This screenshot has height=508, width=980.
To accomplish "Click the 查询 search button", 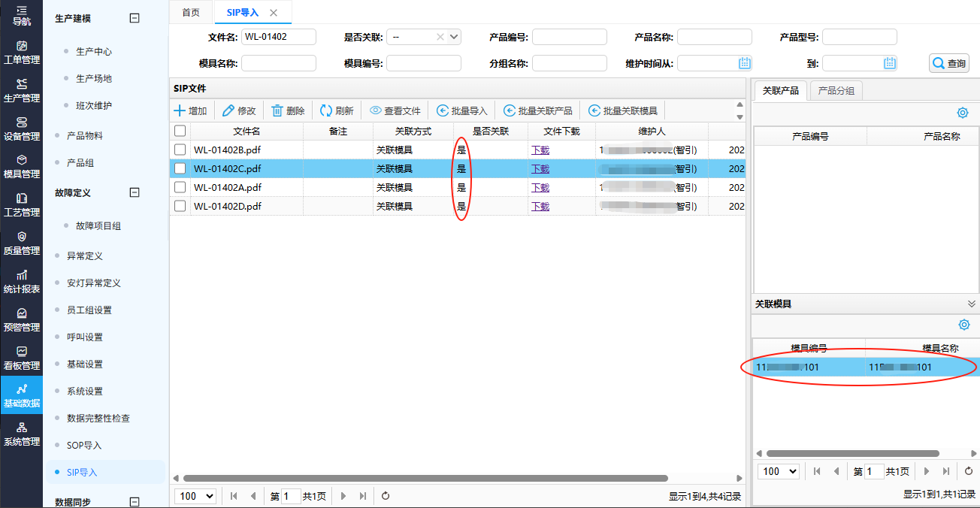I will (949, 64).
